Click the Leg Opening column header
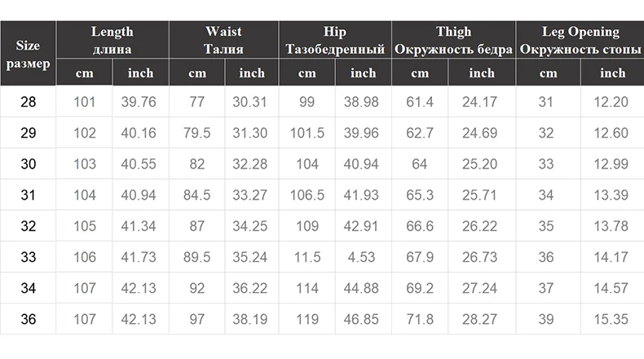The width and height of the screenshot is (644, 359). 580,40
